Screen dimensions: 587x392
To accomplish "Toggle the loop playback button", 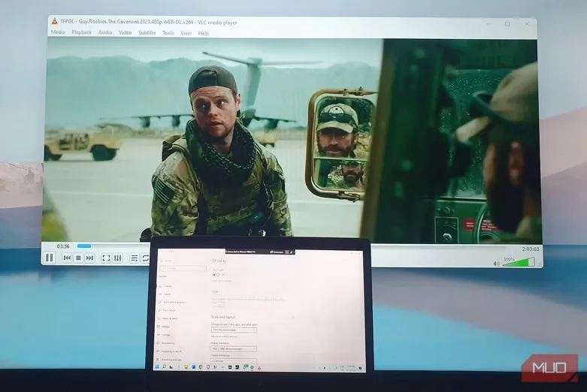I will pos(145,258).
